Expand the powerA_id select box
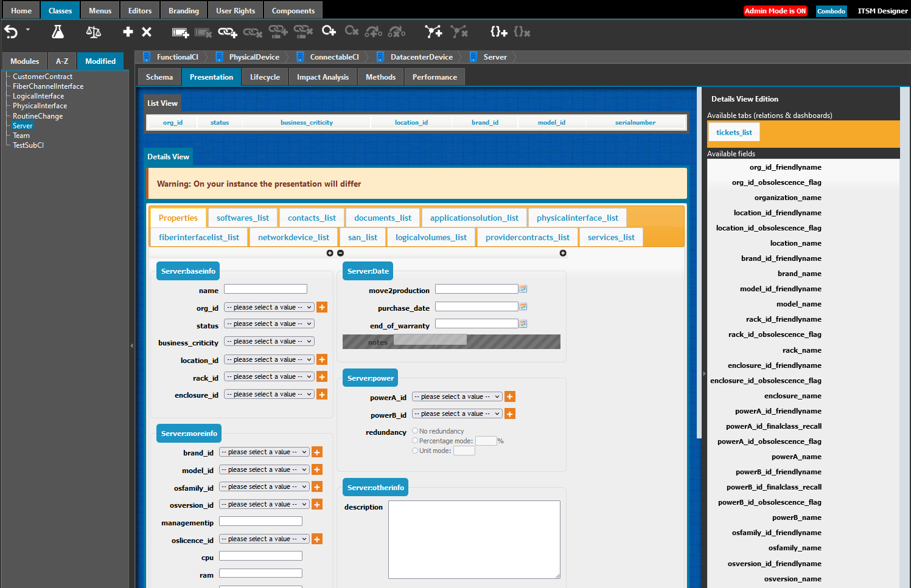The width and height of the screenshot is (911, 588). pos(456,396)
